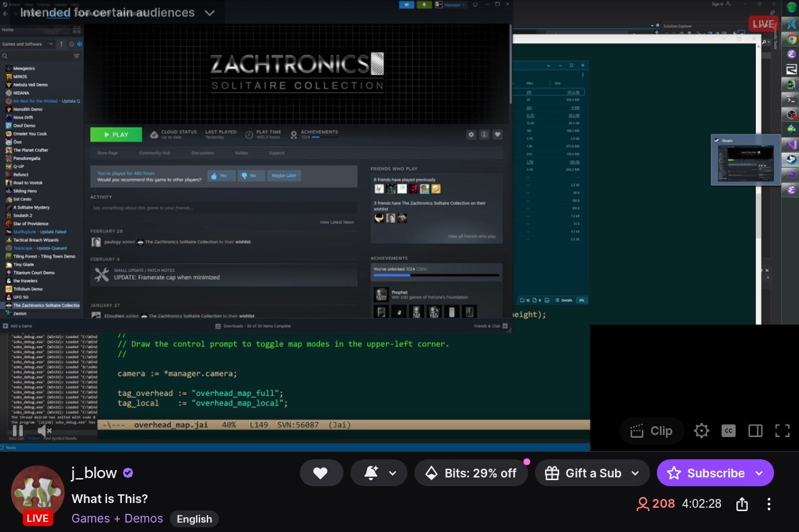The height and width of the screenshot is (532, 799).
Task: Favorite the game with Steam heart icon
Action: click(497, 135)
